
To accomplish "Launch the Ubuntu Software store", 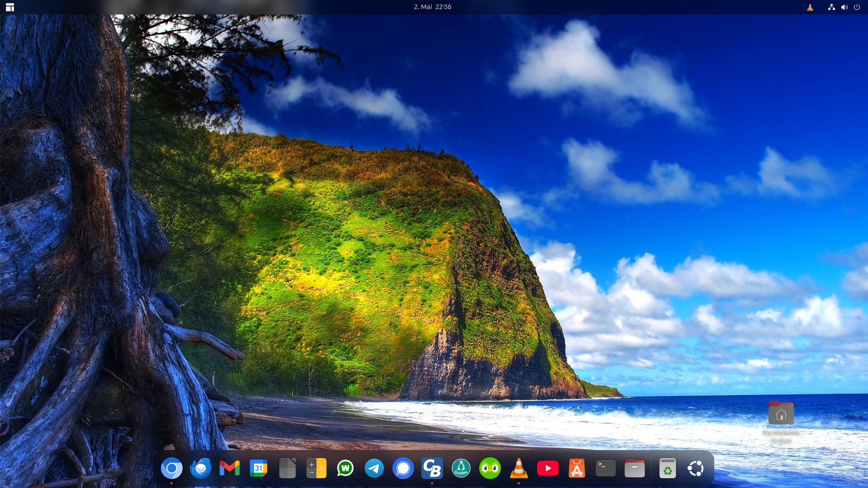I will 577,469.
